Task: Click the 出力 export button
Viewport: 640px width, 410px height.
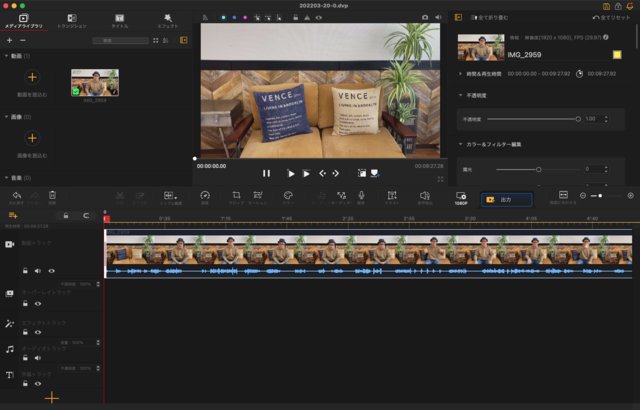Action: tap(505, 200)
